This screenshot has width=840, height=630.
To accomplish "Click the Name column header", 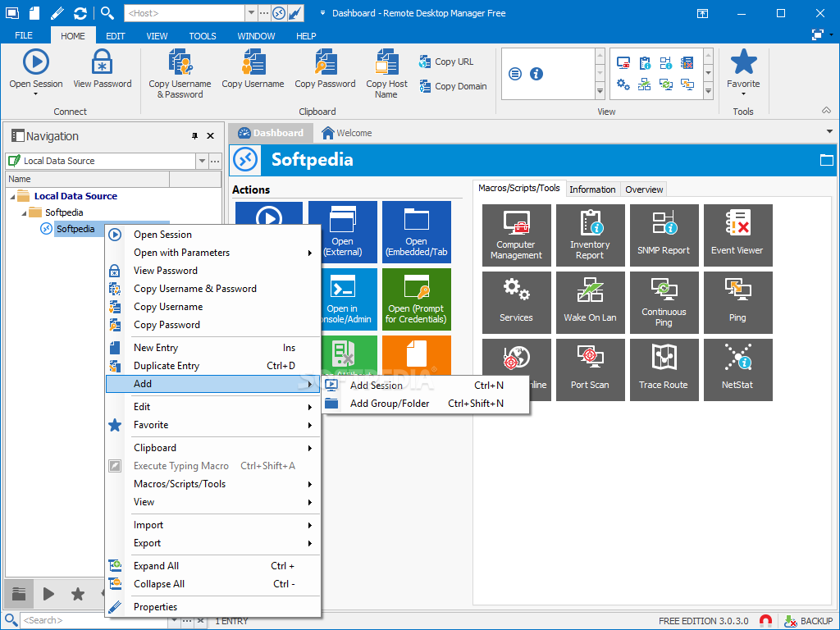I will [x=87, y=179].
